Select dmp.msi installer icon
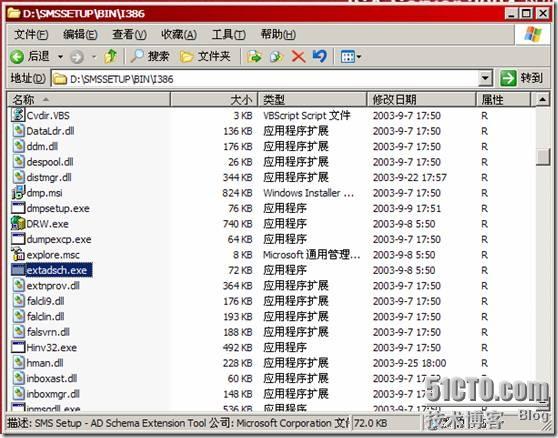 click(18, 192)
